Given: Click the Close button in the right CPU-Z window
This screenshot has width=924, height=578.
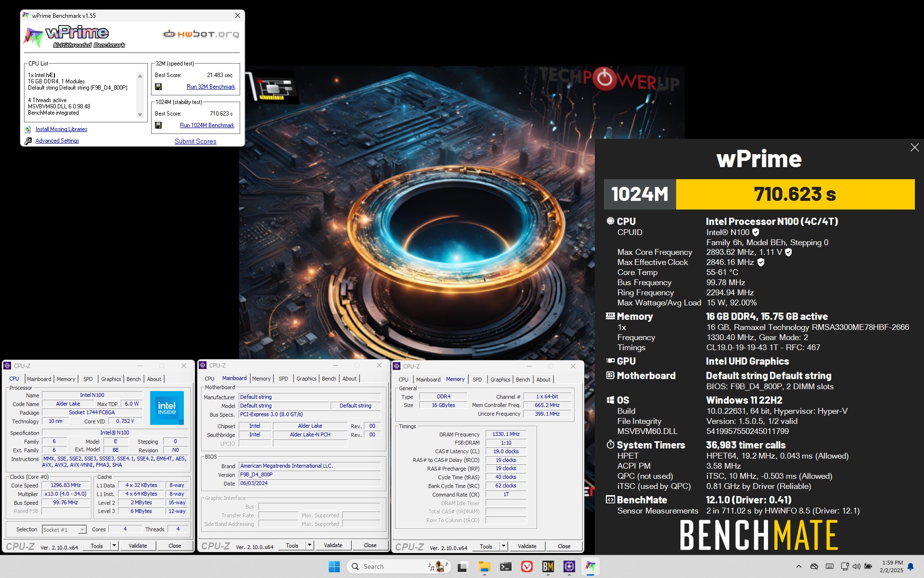Looking at the screenshot, I should tap(564, 546).
